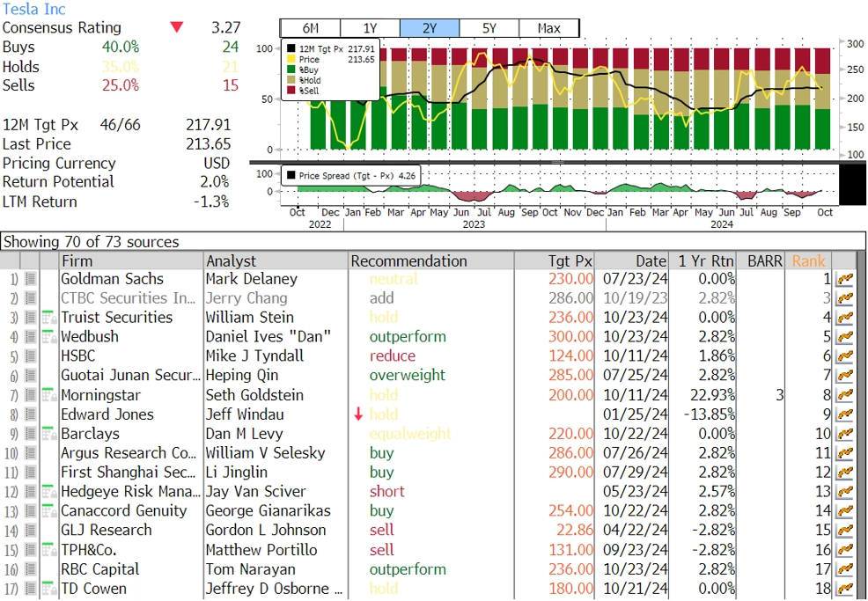Viewport: 868px width, 601px height.
Task: Open the TD Cowen row chart icon
Action: click(x=844, y=589)
